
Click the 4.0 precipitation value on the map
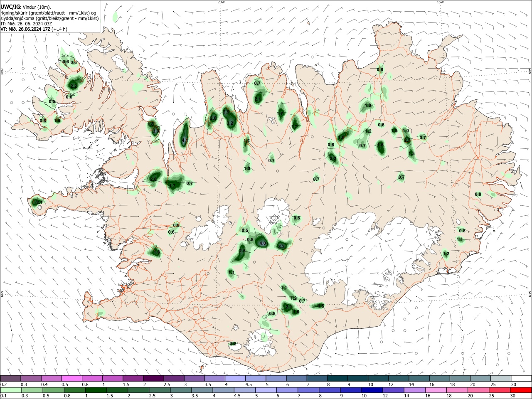pos(263,244)
